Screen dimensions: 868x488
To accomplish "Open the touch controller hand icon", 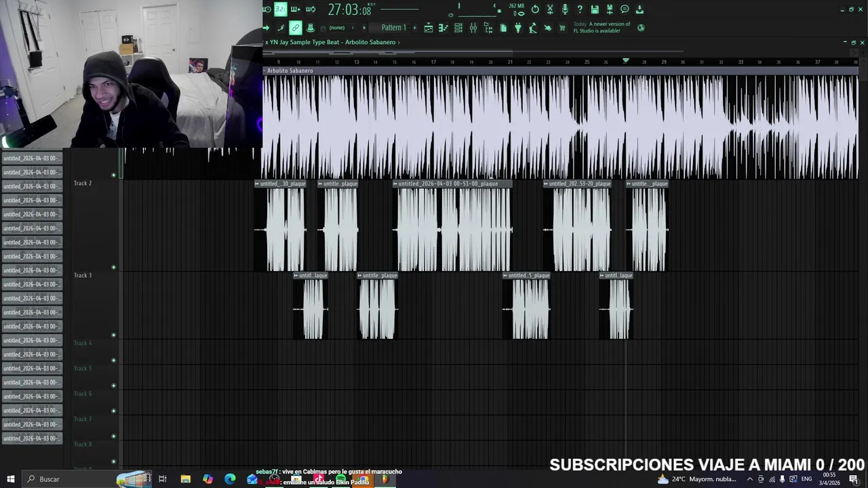I will tap(548, 28).
